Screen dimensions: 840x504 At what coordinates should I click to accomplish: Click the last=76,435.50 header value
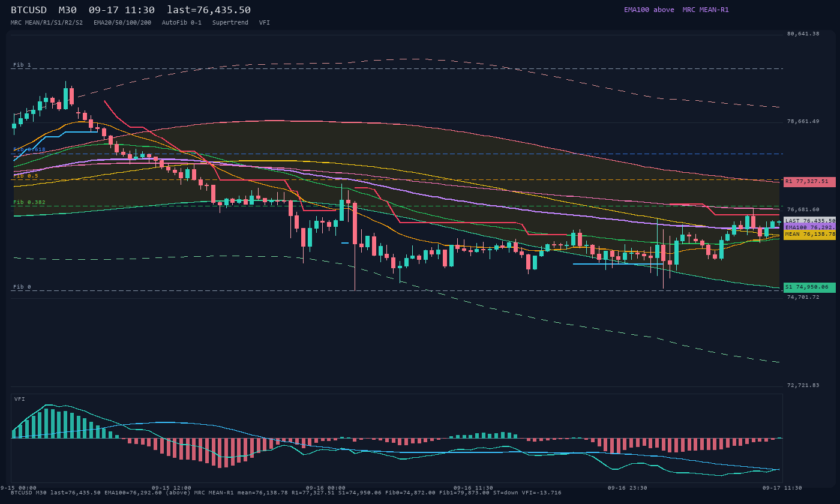click(209, 10)
